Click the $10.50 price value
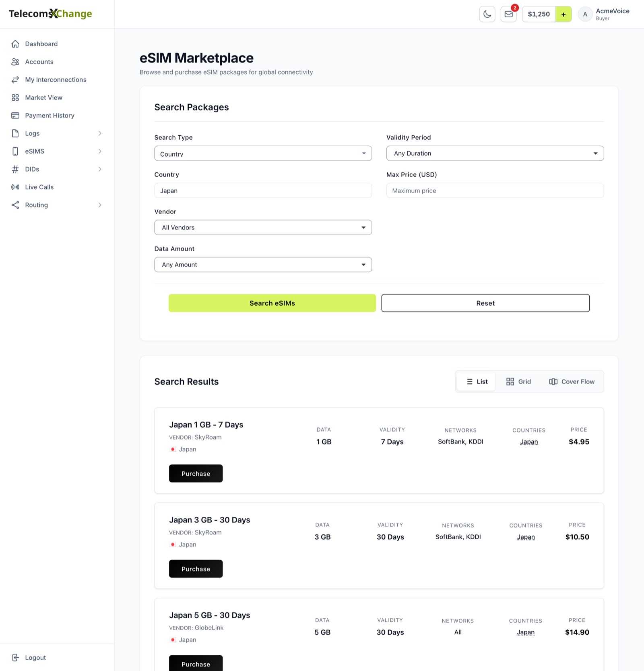644x671 pixels. 577,537
